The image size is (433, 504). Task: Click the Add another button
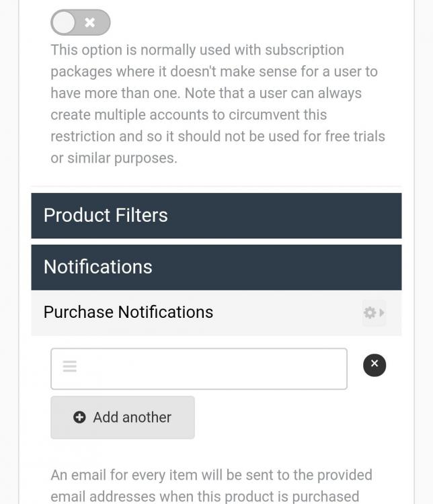[122, 417]
